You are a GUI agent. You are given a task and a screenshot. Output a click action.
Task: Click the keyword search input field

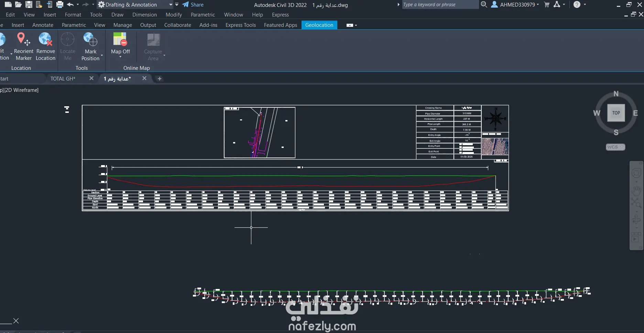point(439,4)
